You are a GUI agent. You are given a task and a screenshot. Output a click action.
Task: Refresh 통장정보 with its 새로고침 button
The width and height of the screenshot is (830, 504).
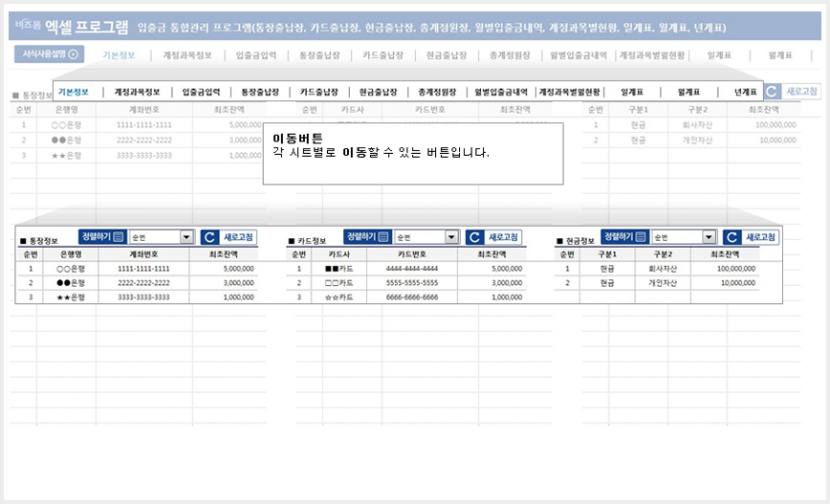(x=229, y=237)
